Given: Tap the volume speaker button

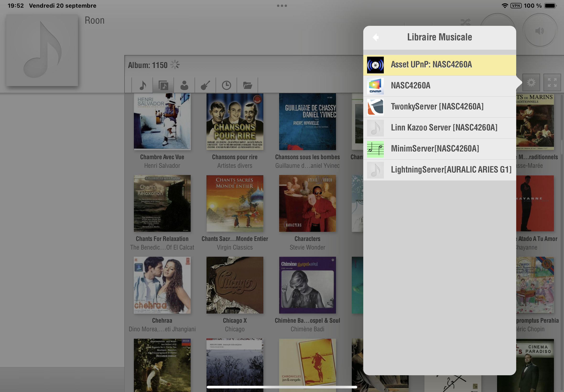Looking at the screenshot, I should coord(539,31).
